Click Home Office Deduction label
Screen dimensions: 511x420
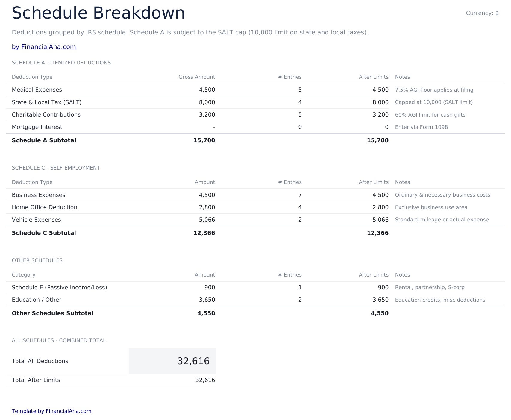point(45,207)
